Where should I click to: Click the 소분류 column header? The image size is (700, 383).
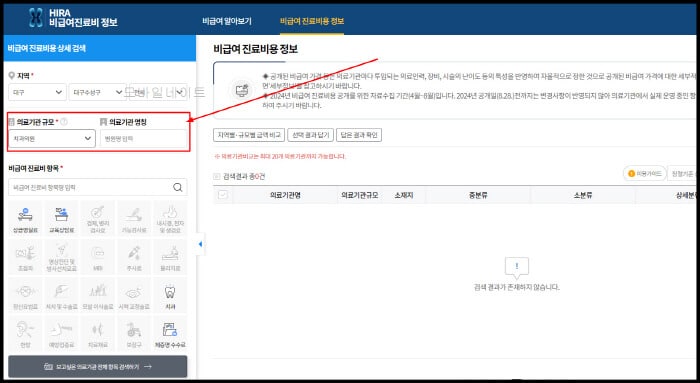tap(583, 195)
